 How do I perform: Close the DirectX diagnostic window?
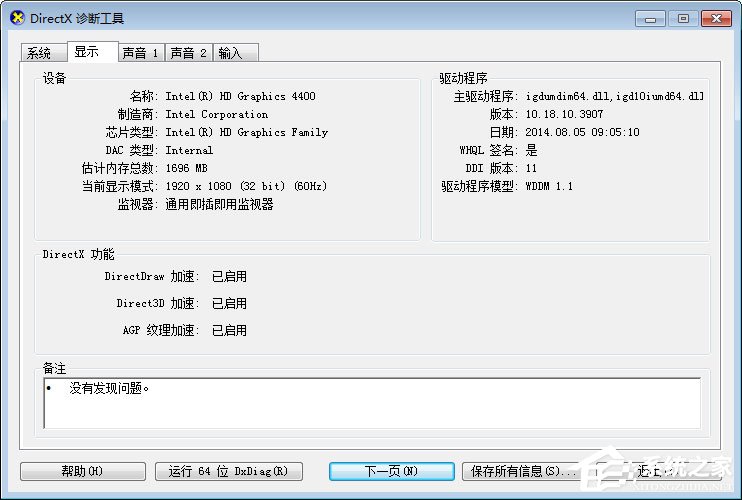[716, 19]
